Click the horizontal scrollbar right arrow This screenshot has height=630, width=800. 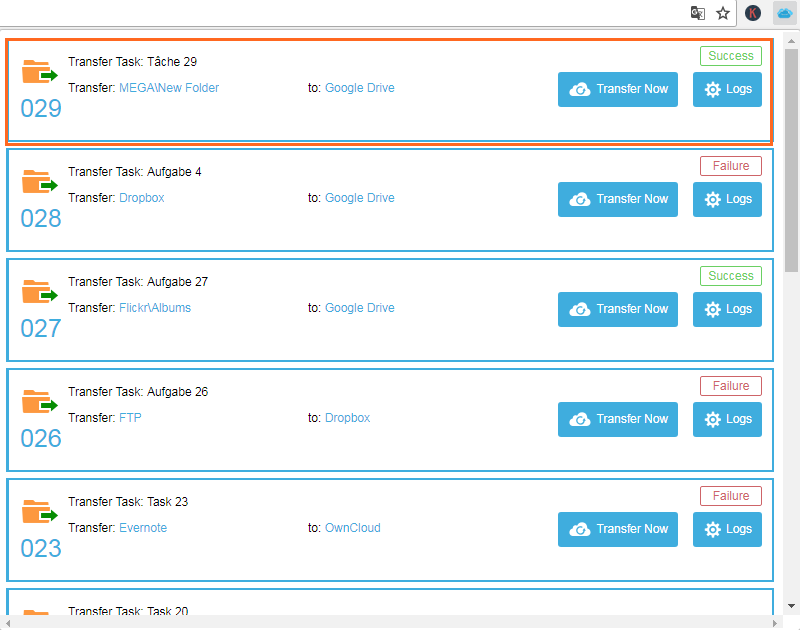tap(775, 622)
